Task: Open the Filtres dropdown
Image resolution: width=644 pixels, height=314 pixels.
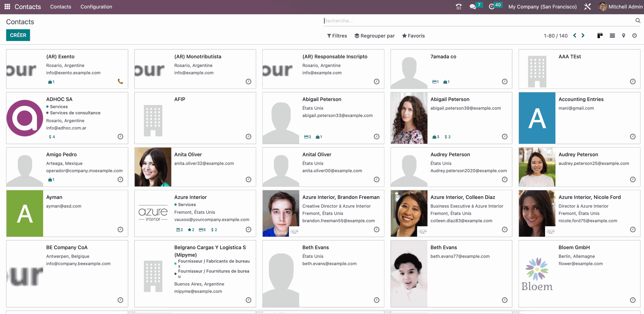Action: (x=337, y=36)
